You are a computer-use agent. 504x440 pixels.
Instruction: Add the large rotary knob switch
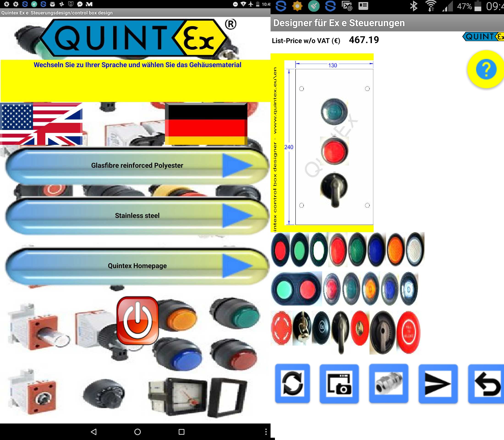click(x=383, y=333)
